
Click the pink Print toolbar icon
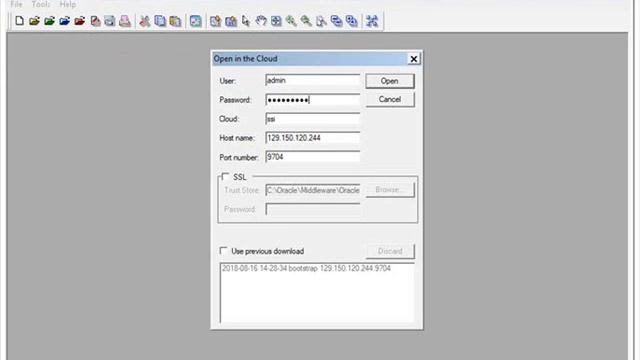tap(124, 21)
